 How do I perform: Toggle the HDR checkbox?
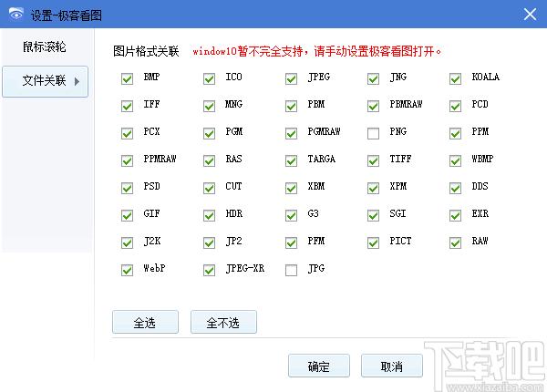coord(209,215)
